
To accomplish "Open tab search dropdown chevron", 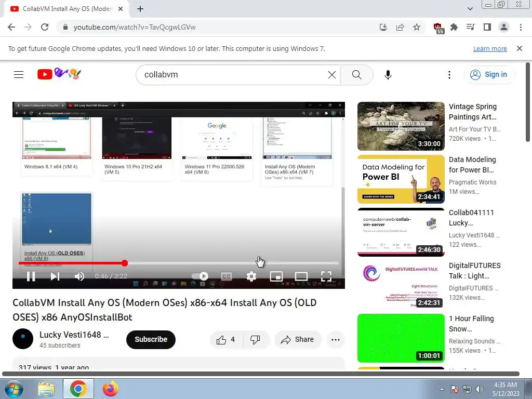I will coord(470,9).
